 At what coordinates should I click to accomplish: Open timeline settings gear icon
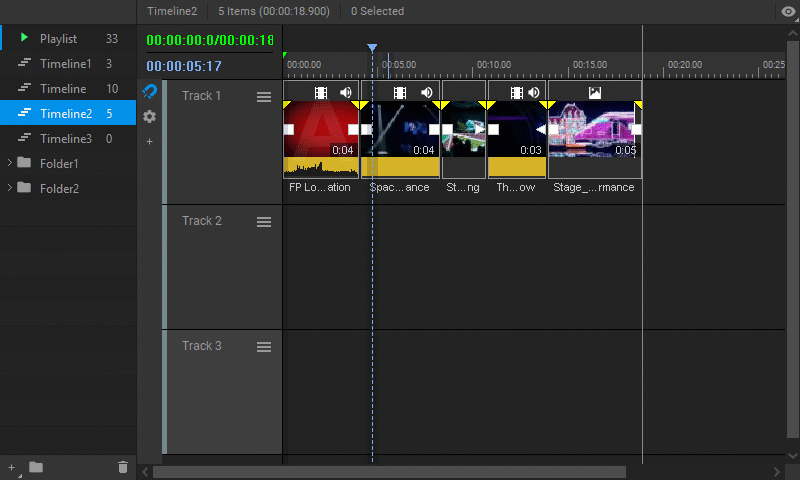[x=149, y=116]
